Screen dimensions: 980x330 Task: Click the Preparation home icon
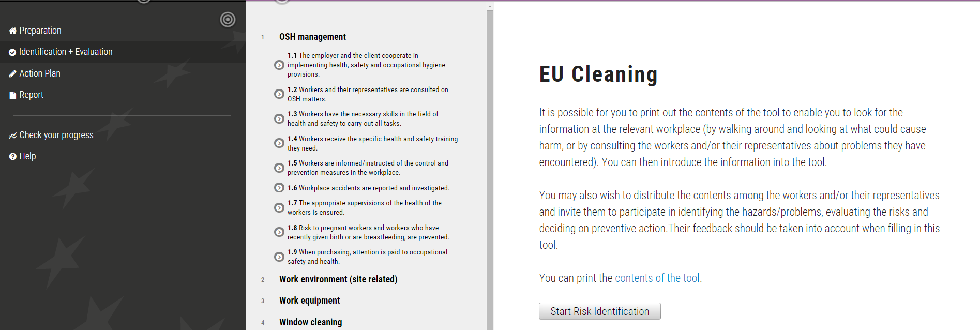click(13, 31)
